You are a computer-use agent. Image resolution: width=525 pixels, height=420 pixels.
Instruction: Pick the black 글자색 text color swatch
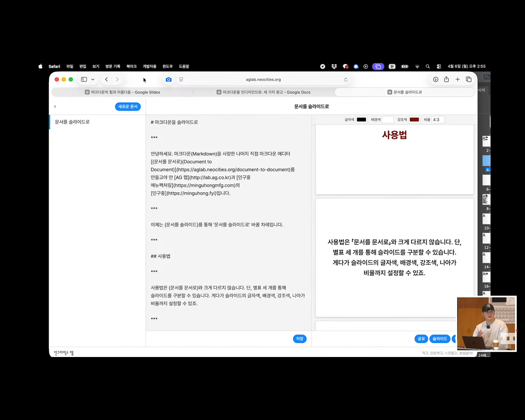click(361, 120)
